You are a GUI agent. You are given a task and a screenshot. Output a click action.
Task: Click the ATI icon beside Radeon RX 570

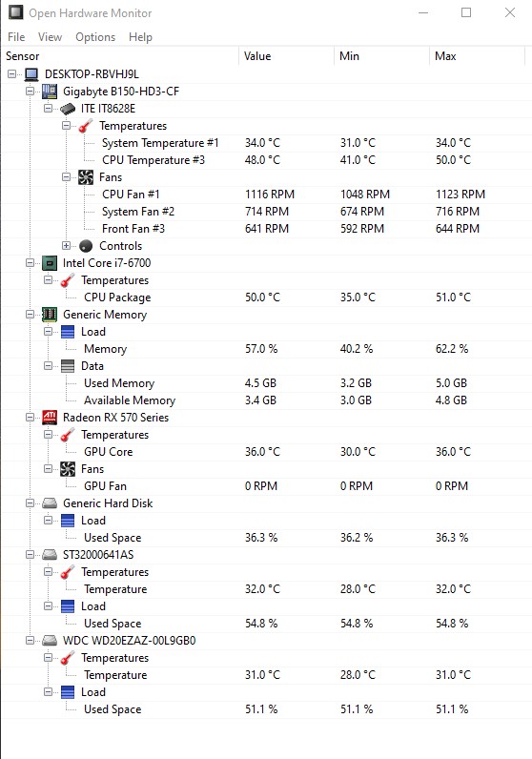coord(50,418)
